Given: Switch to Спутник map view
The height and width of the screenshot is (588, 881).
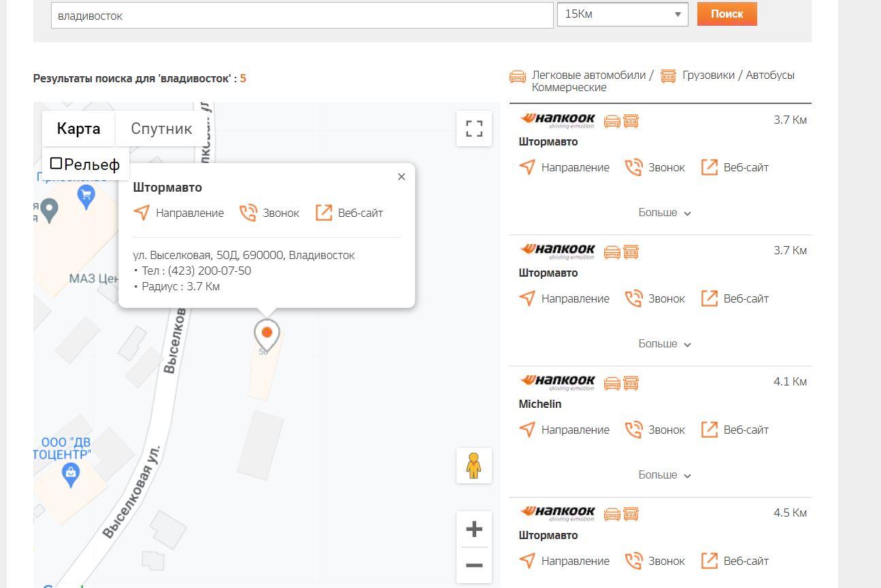Looking at the screenshot, I should [x=161, y=128].
